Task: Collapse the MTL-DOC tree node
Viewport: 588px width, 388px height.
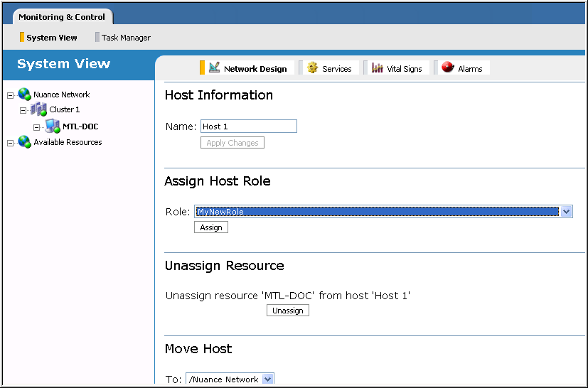Action: (36, 127)
